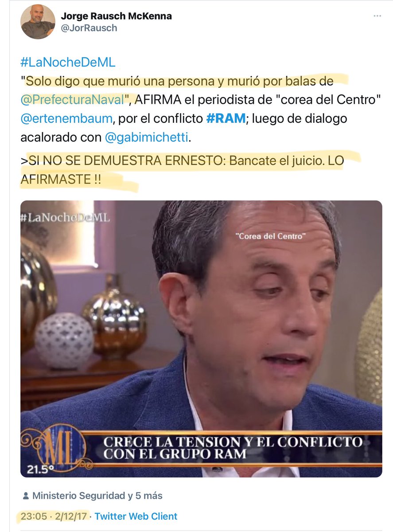Screen dimensions: 393x532
Task: Open the #LaNocheDeML hashtag in the tweet text
Action: click(x=68, y=62)
